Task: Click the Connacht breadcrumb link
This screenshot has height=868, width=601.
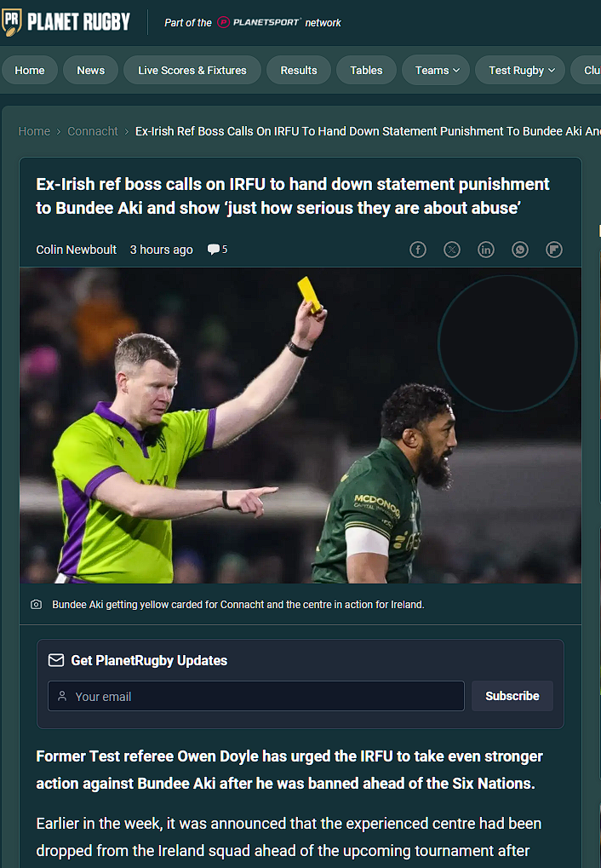Action: (93, 131)
